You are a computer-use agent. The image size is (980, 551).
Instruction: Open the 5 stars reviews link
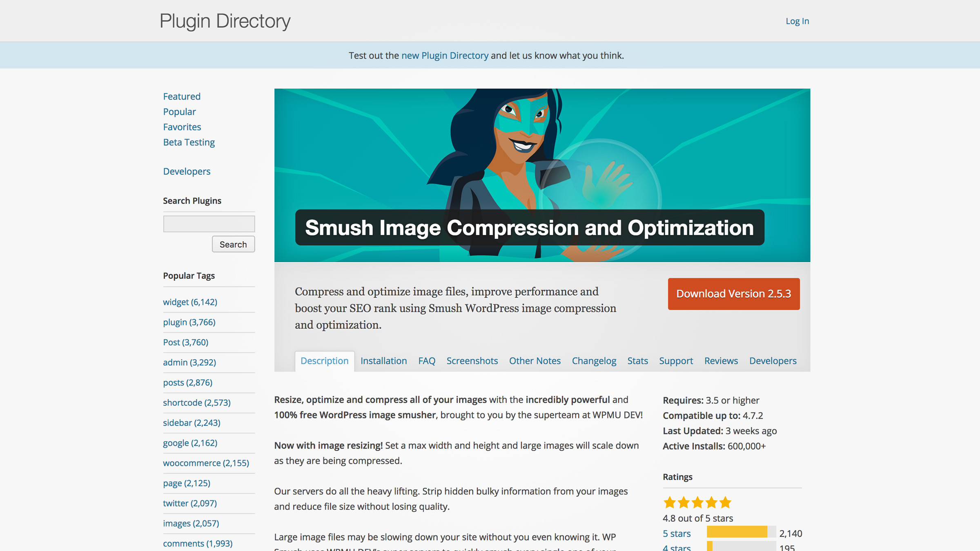[x=677, y=534]
